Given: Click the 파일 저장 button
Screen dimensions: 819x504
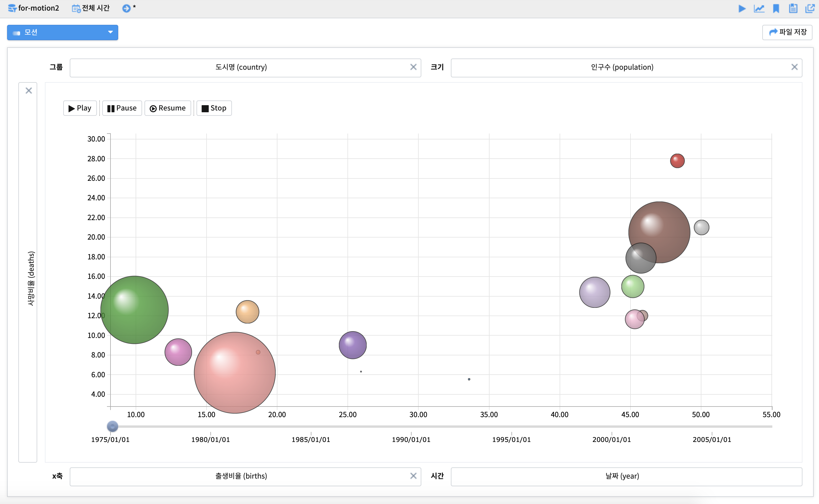Looking at the screenshot, I should (787, 32).
